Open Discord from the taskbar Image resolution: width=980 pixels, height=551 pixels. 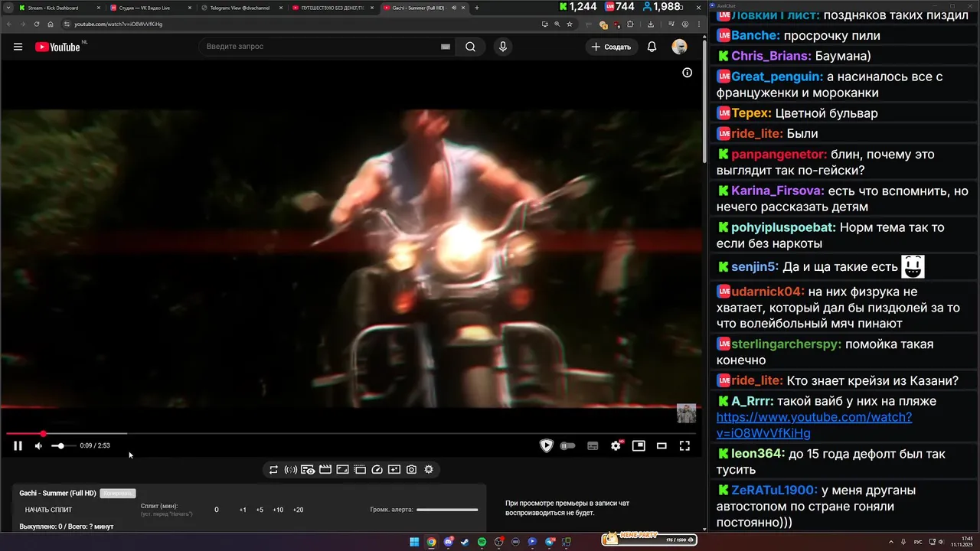[x=448, y=542]
